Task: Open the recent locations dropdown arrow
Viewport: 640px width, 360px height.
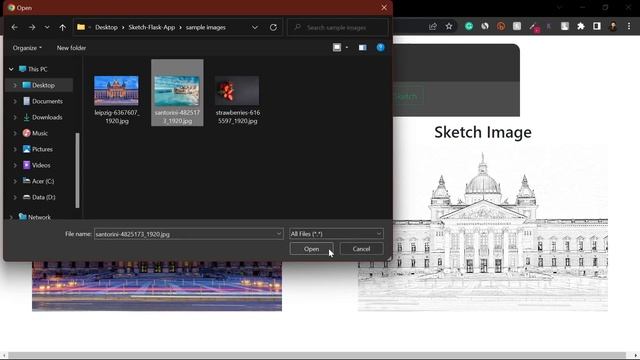Action: 47,27
